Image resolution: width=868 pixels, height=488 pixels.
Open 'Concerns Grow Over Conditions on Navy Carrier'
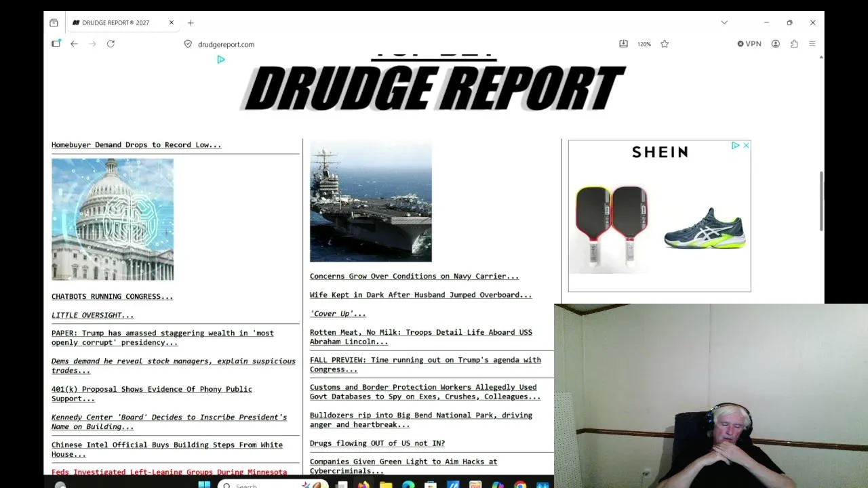point(414,276)
